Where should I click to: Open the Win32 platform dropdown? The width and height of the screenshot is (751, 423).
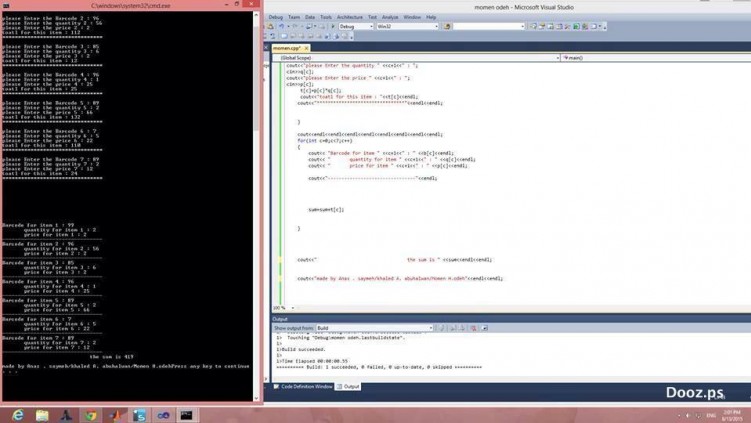[407, 26]
